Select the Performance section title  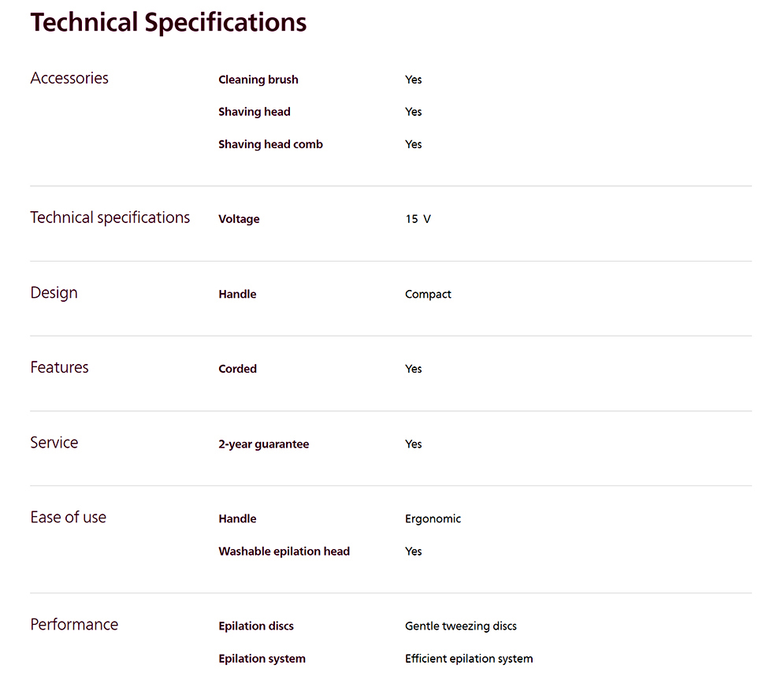click(x=75, y=625)
